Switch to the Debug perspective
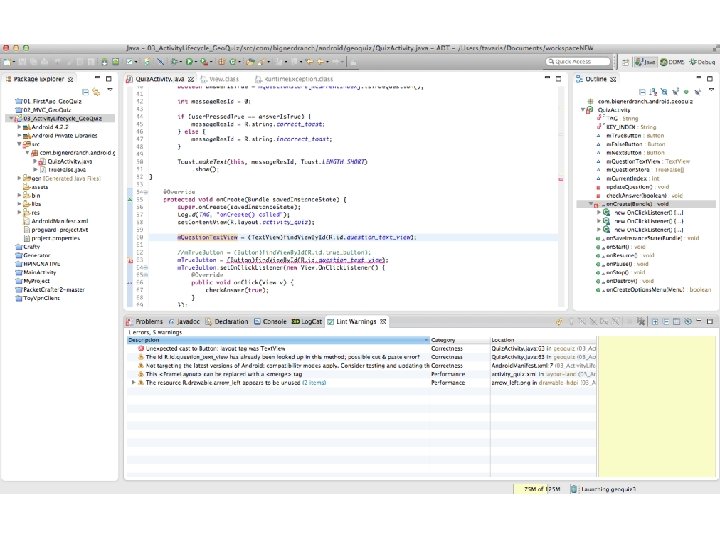 (x=702, y=61)
